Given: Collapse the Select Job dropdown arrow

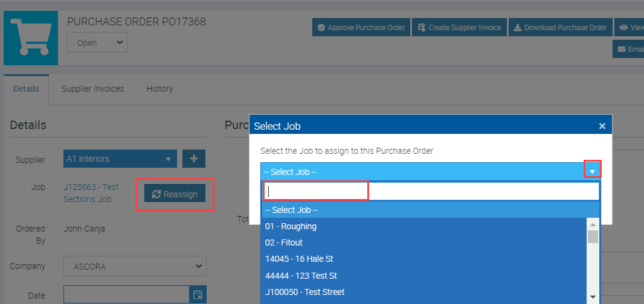Looking at the screenshot, I should (592, 172).
